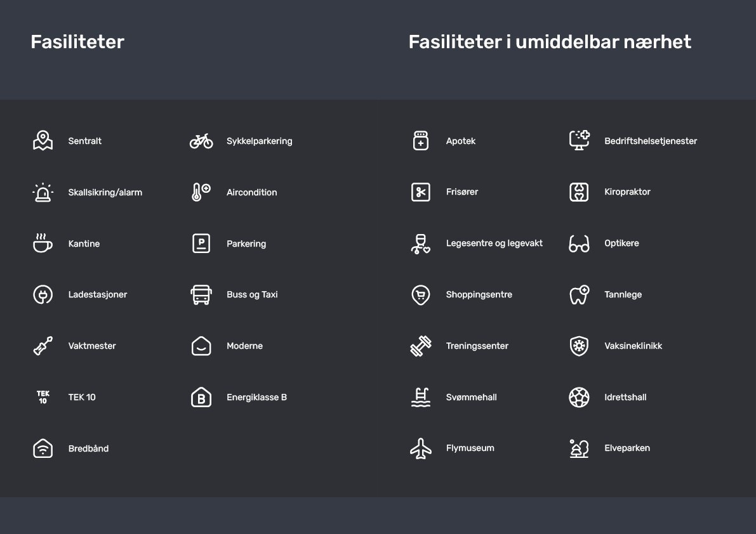Image resolution: width=756 pixels, height=534 pixels.
Task: Click the Idrettshall football icon
Action: 579,397
